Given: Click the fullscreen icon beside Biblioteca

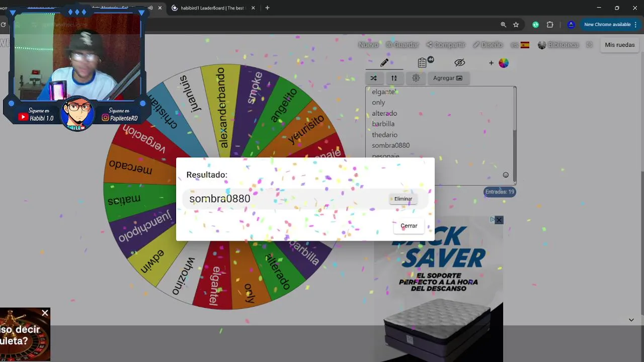Looking at the screenshot, I should 589,45.
